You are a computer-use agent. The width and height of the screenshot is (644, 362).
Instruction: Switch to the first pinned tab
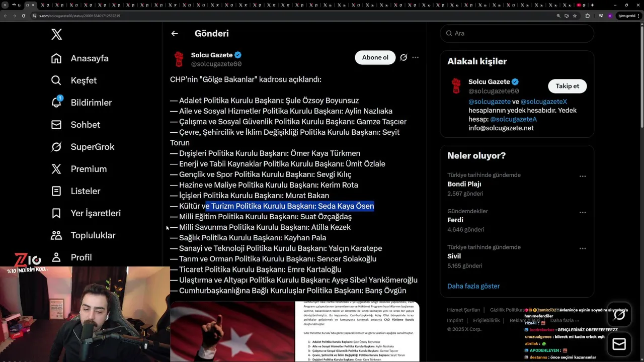click(x=15, y=5)
